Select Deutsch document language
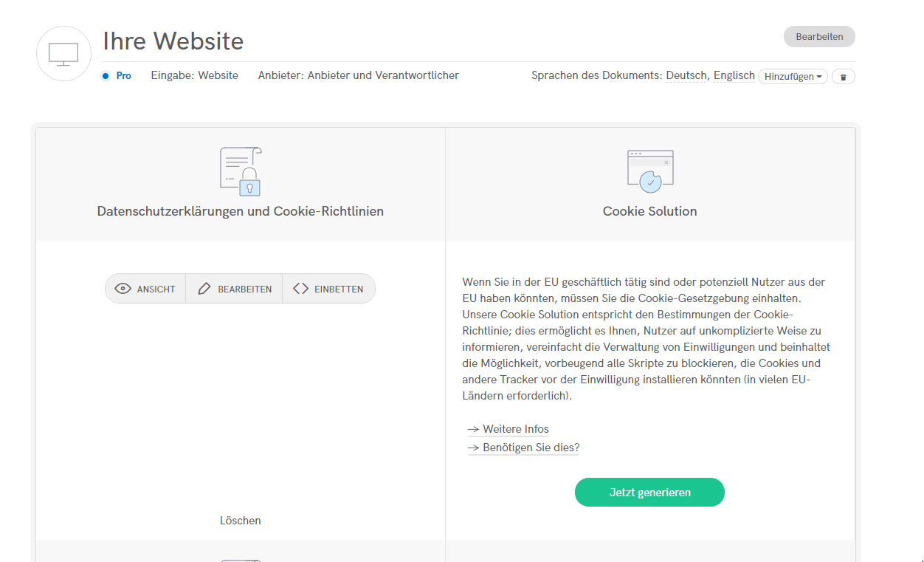This screenshot has width=924, height=562. pos(686,75)
